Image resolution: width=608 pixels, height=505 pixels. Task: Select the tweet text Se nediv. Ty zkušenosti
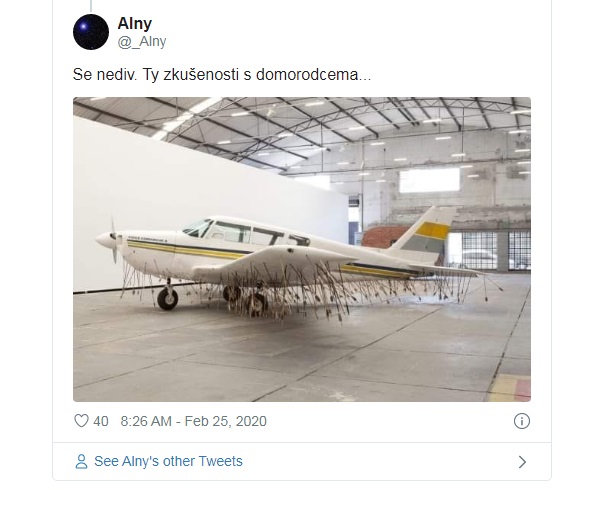(155, 74)
